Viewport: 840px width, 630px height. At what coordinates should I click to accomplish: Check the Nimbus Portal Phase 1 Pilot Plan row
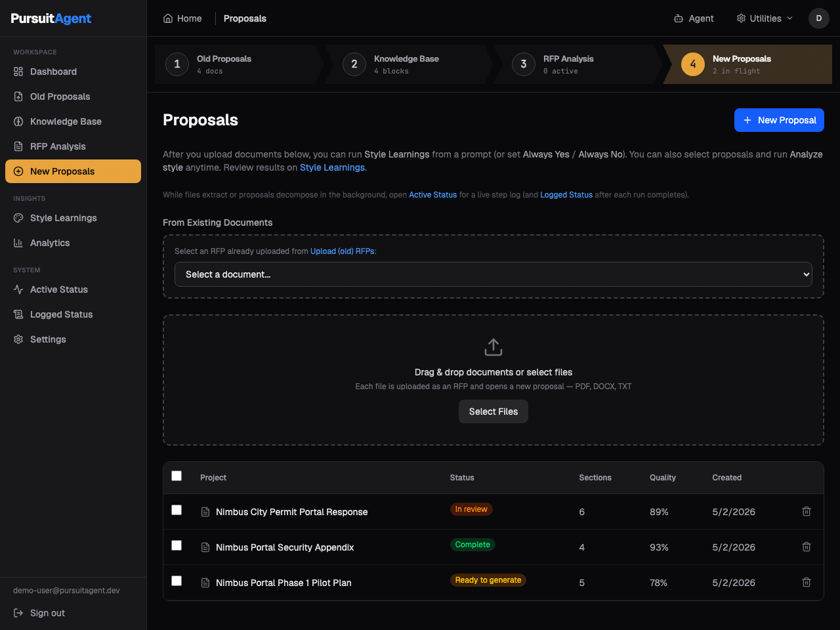[x=177, y=581]
